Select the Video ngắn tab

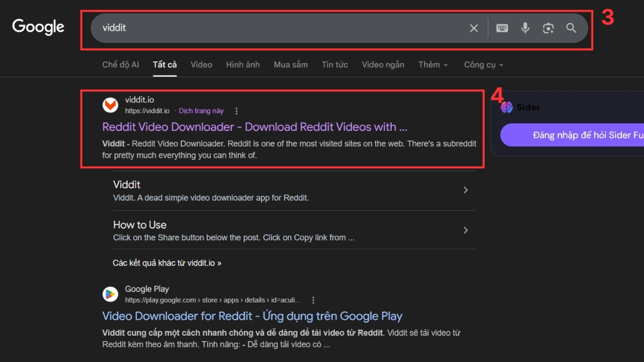(383, 64)
